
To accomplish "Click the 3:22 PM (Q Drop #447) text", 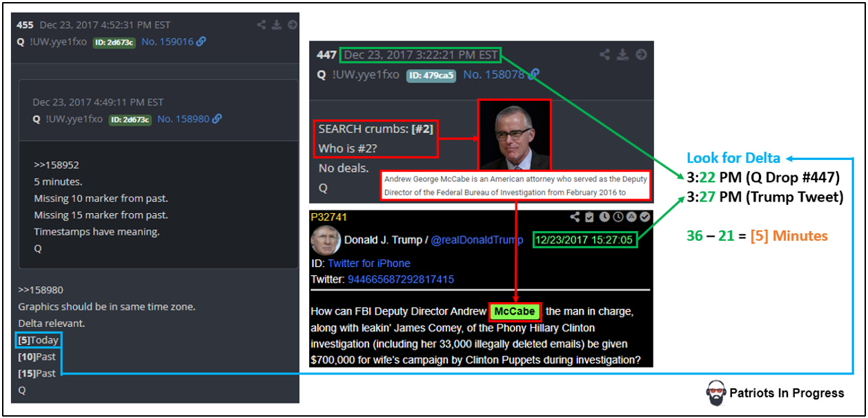I will pyautogui.click(x=762, y=178).
